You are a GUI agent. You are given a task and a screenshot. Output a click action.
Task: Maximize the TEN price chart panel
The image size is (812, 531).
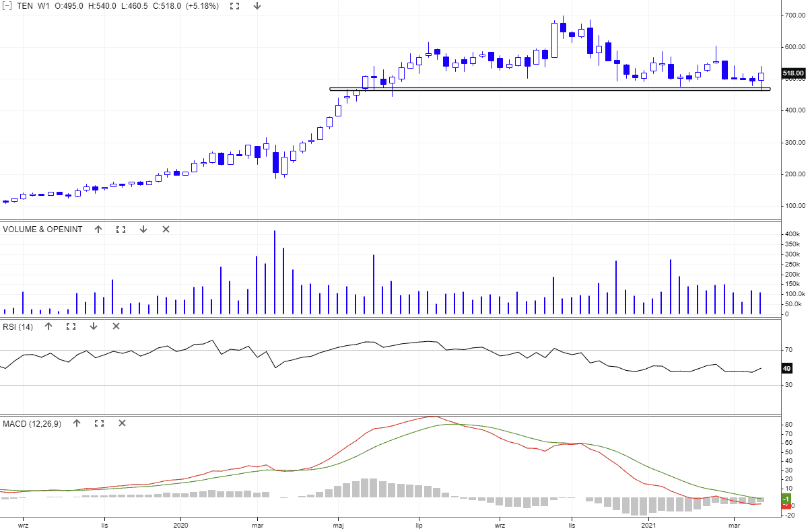point(234,6)
